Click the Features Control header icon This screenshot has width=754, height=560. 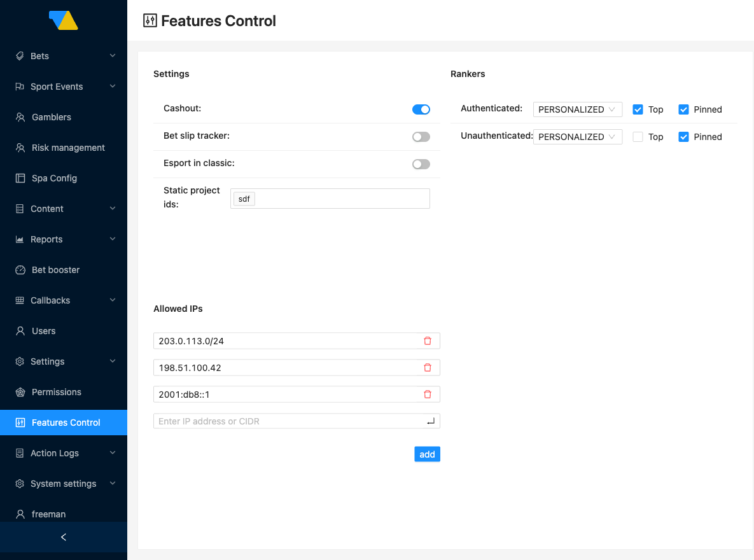pyautogui.click(x=150, y=21)
